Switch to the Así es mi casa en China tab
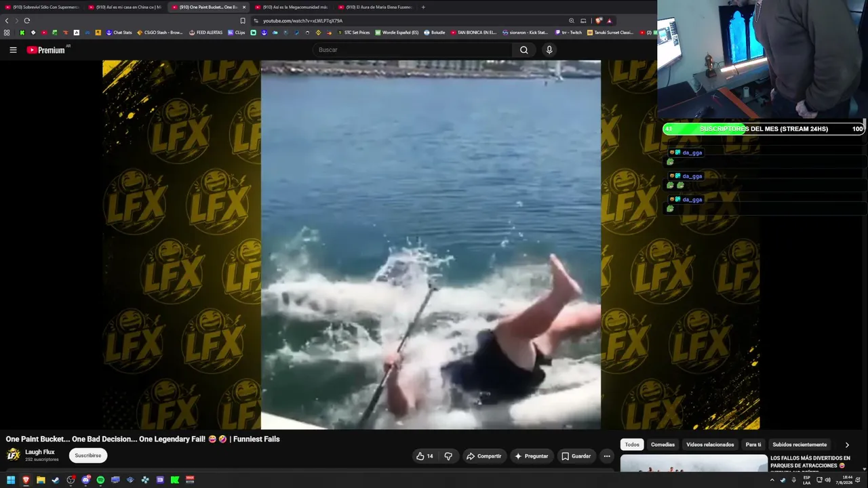The image size is (868, 488). [125, 7]
